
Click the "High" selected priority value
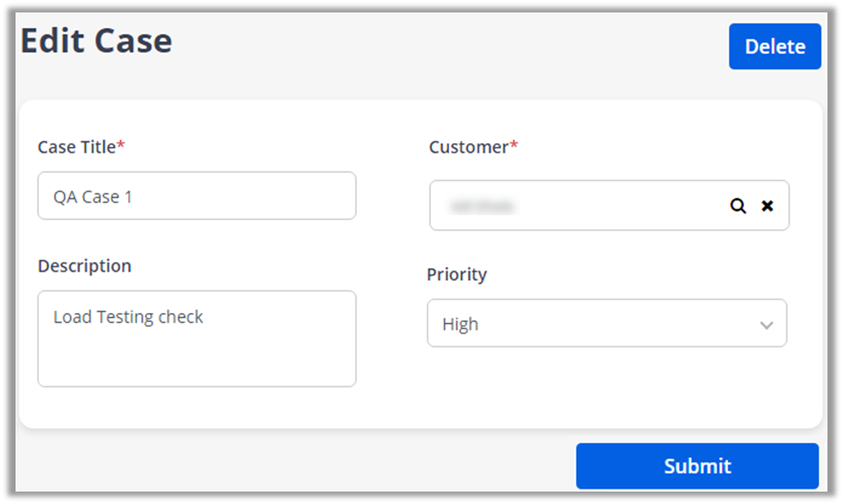coord(460,325)
